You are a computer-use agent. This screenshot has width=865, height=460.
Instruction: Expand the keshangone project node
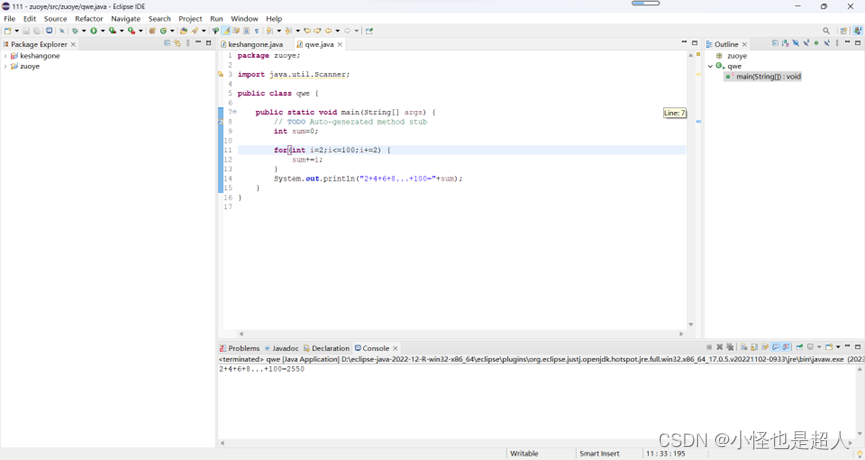pyautogui.click(x=6, y=56)
